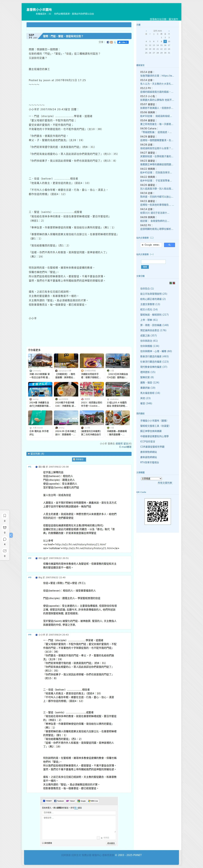Viewport: 203px width, 868px height.
Task: Open blog title 基督教小小羊園地
Action: click(x=39, y=9)
